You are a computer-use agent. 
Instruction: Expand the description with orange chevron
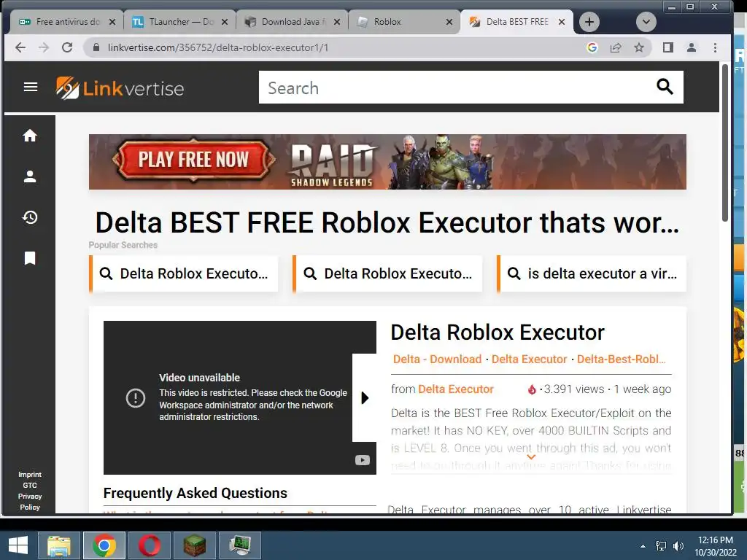tap(531, 457)
